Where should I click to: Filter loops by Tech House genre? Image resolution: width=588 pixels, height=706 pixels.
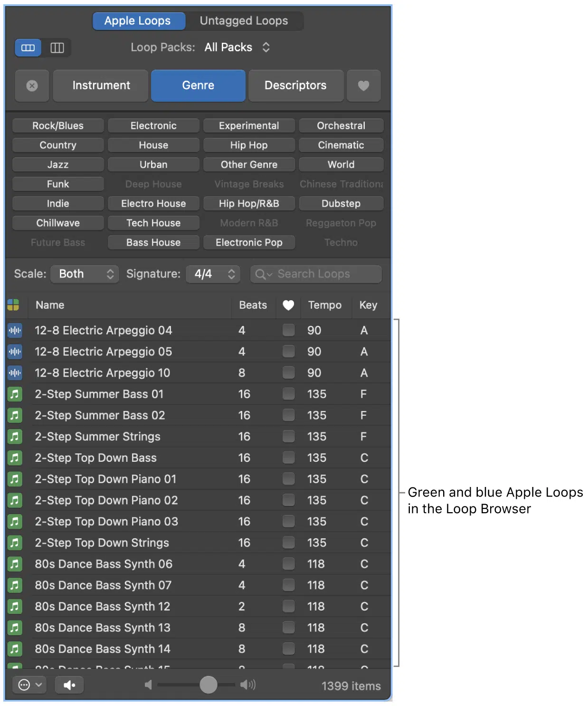click(x=153, y=223)
